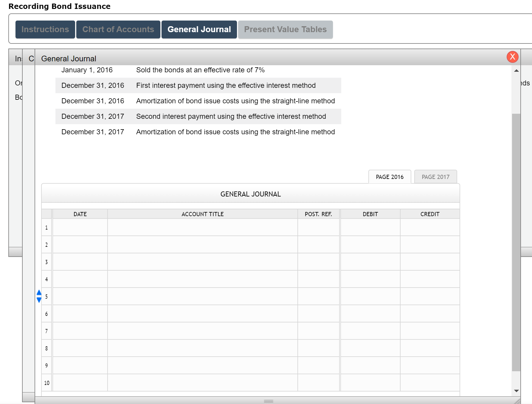Click the credit cell in row 2
This screenshot has height=404, width=532.
(430, 245)
